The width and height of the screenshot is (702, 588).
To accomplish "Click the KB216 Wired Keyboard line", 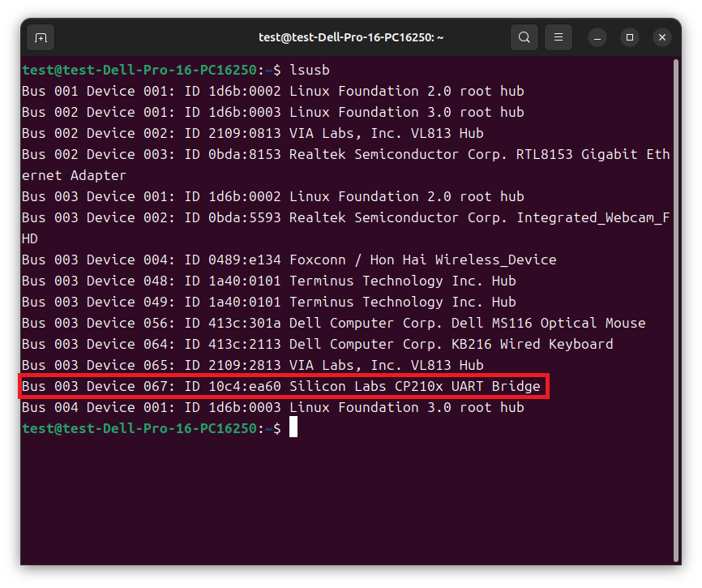I will [x=318, y=344].
